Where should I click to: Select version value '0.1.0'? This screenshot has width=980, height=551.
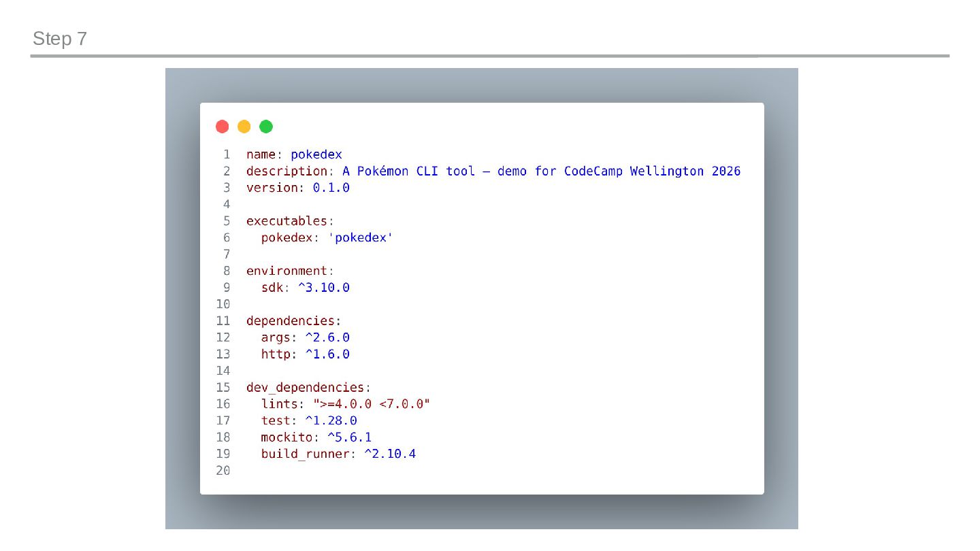coord(331,188)
